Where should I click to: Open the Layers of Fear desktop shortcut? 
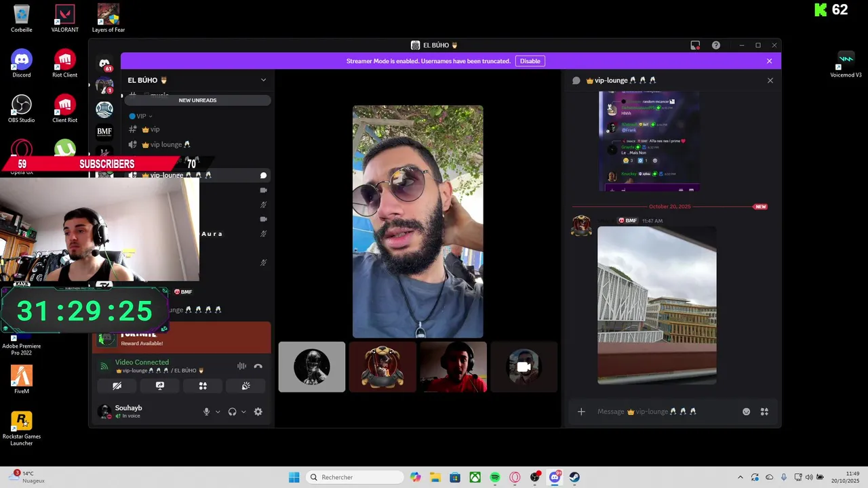click(108, 18)
